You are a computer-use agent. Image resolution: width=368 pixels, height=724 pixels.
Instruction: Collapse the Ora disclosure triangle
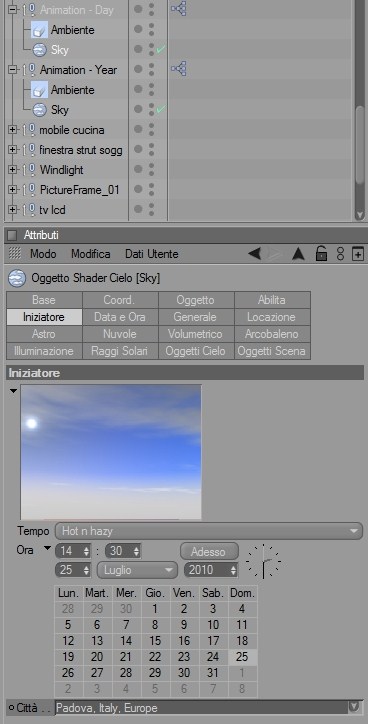coord(47,549)
